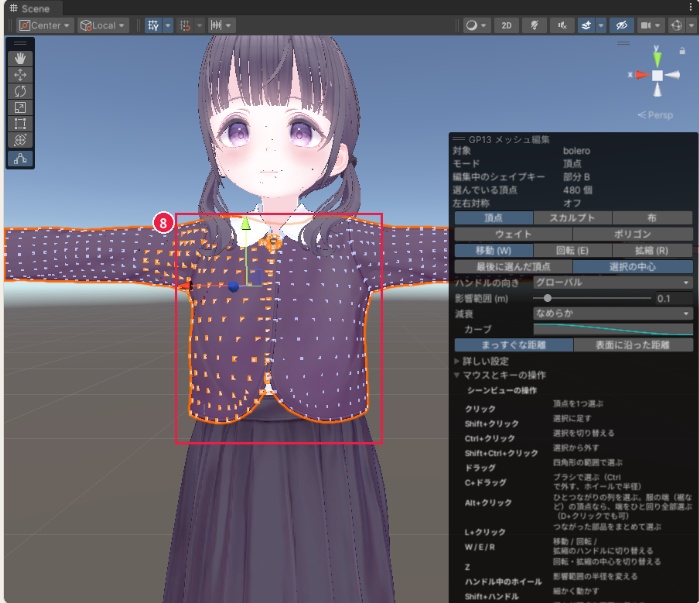This screenshot has height=603, width=699.
Task: Select 頂点 mode button
Action: pyautogui.click(x=493, y=217)
